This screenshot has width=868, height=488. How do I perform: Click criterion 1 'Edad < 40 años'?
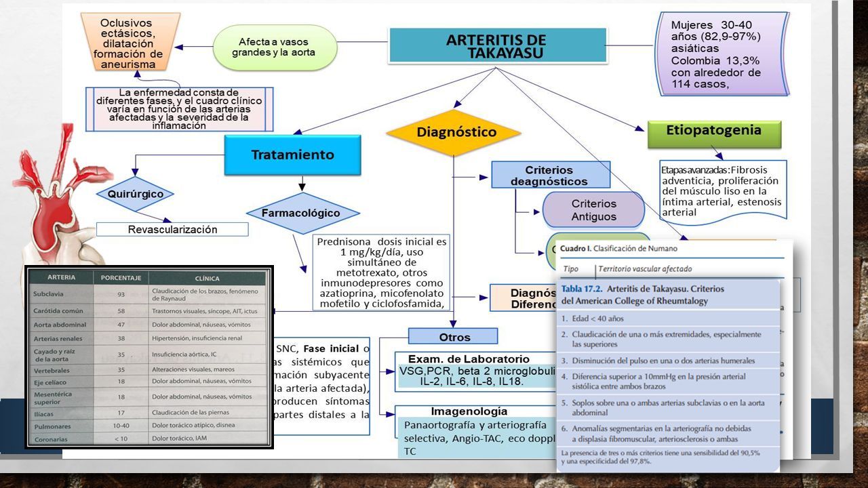coord(668,318)
